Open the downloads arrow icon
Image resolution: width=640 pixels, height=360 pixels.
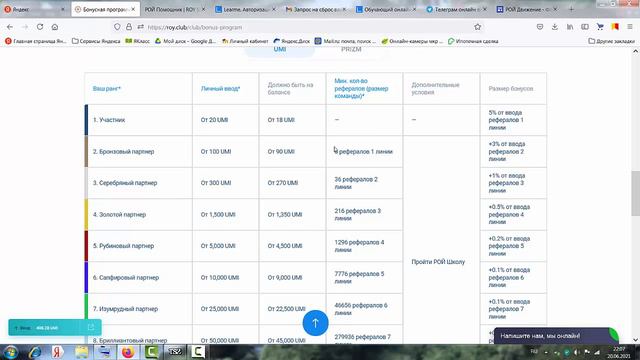[555, 27]
